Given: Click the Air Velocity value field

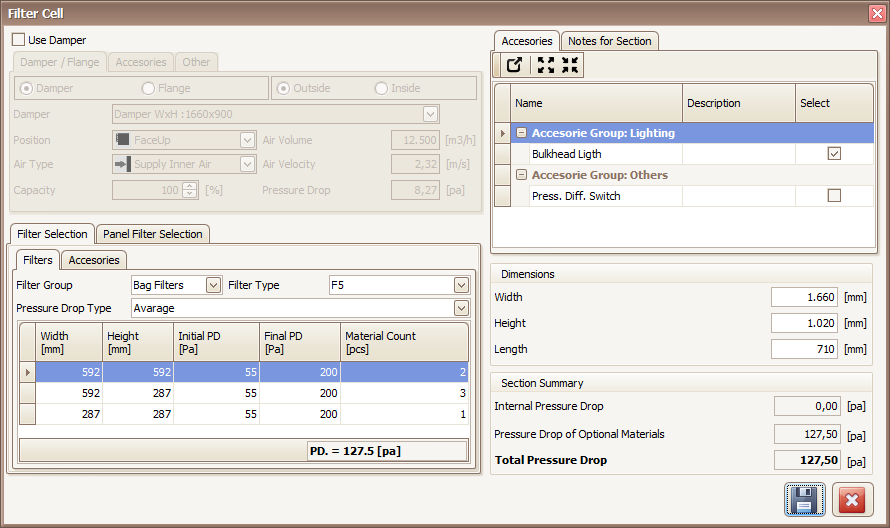Looking at the screenshot, I should click(415, 164).
